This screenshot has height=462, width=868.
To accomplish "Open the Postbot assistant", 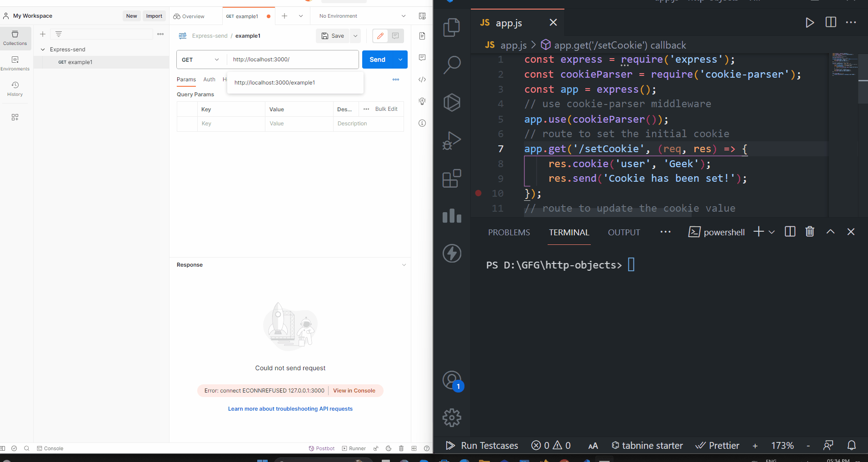I will (x=321, y=448).
